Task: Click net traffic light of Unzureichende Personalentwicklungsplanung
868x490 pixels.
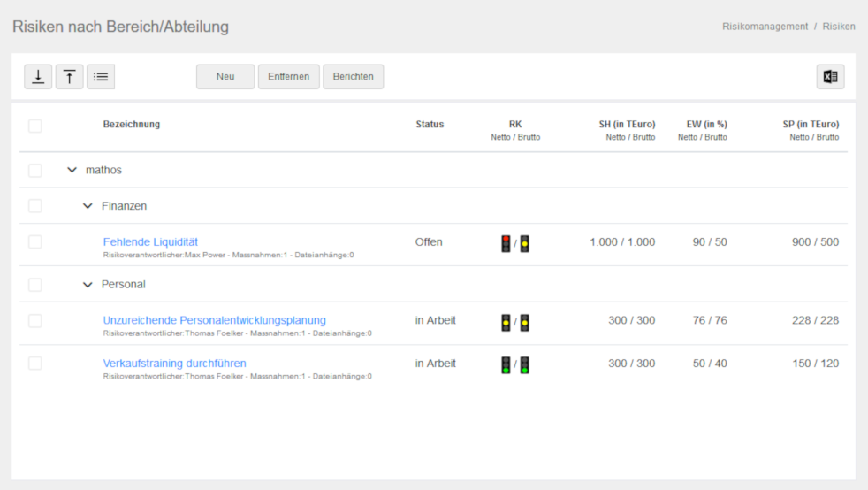Action: (506, 322)
